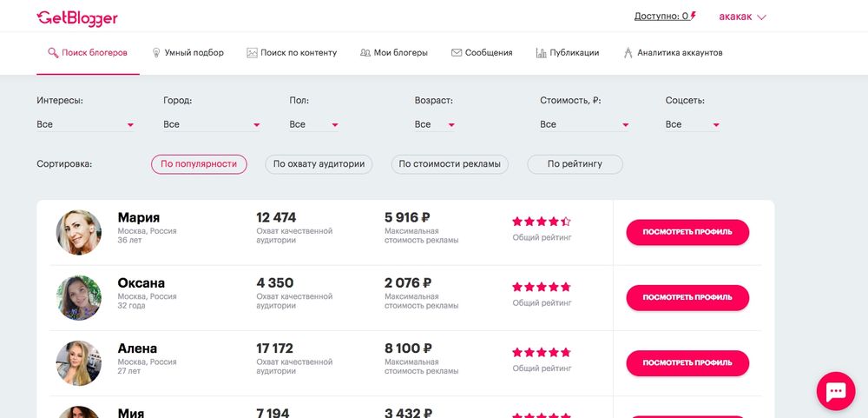Click the image icon for Поиск по контенту
This screenshot has height=418, width=868.
pyautogui.click(x=252, y=53)
